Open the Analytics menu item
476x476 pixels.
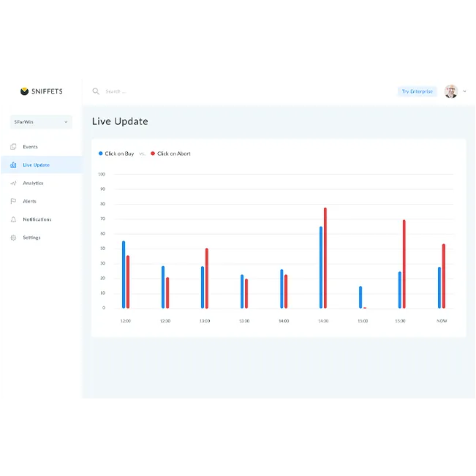click(33, 184)
